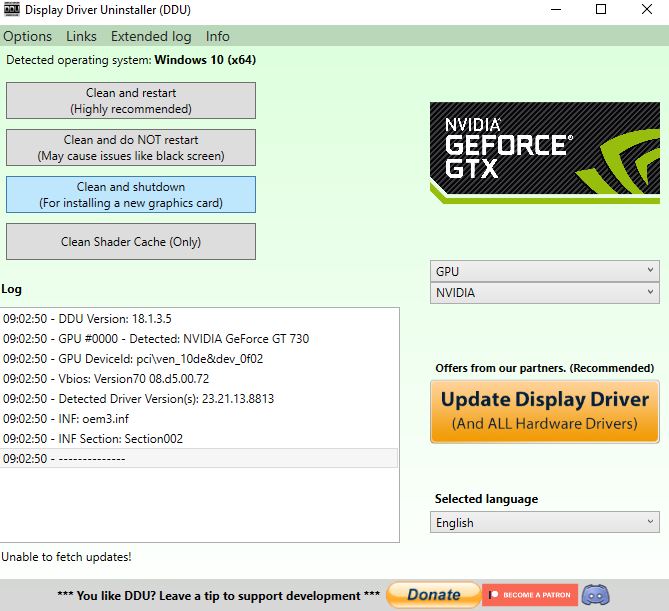
Task: Choose Clean and shutdown option
Action: point(131,195)
